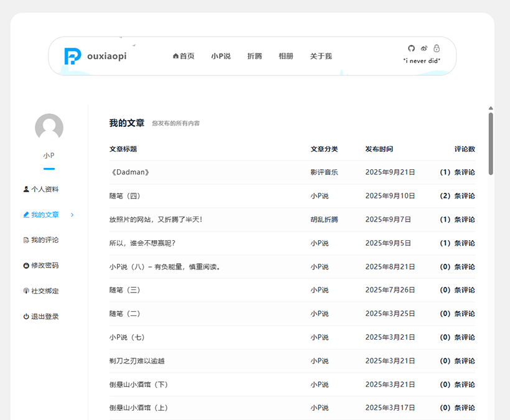Viewport: 510px width, 420px height.
Task: Click the power icon beside 退出登录
Action: coord(26,317)
